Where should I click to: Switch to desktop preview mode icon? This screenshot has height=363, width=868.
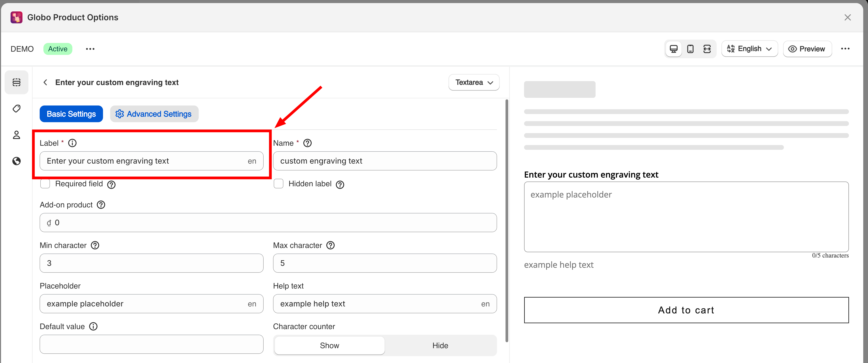(x=673, y=49)
